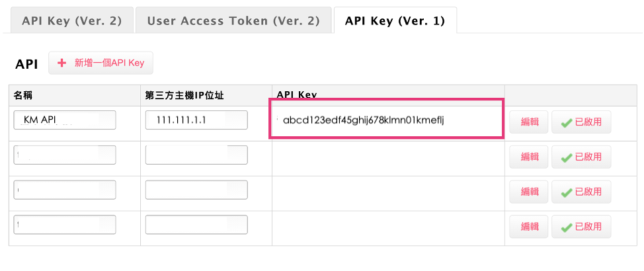
Task: Toggle the second row 已啟用 button
Action: (x=581, y=157)
